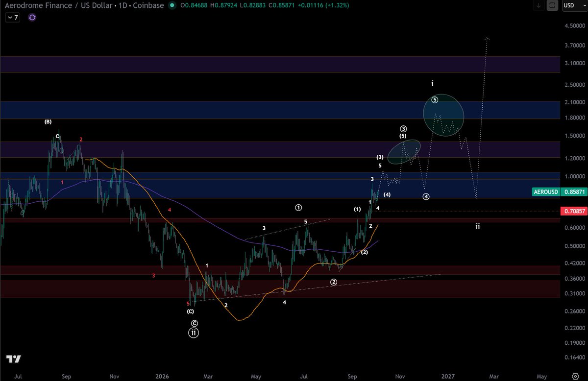Click the TradingView logo

pos(14,359)
